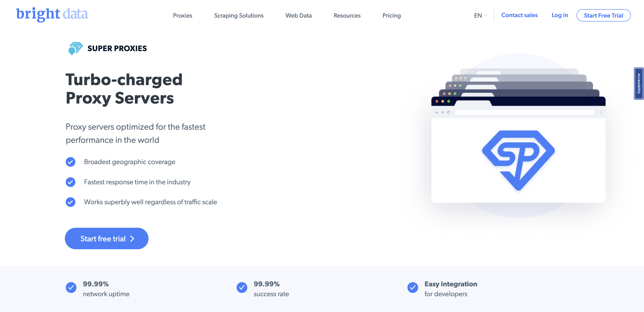Click the Web Data navigation tab
This screenshot has width=644, height=312.
coord(299,15)
